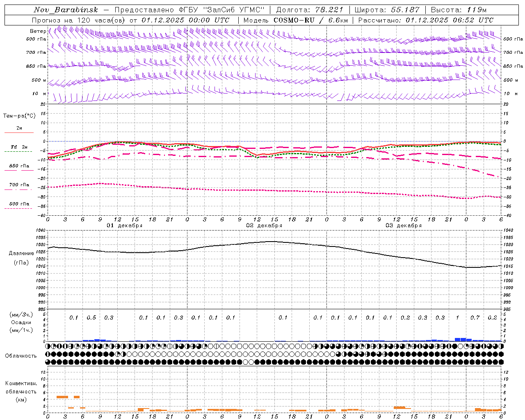525x420 pixels.
Task: Click the "Осадки" precipitation label
Action: point(21,322)
